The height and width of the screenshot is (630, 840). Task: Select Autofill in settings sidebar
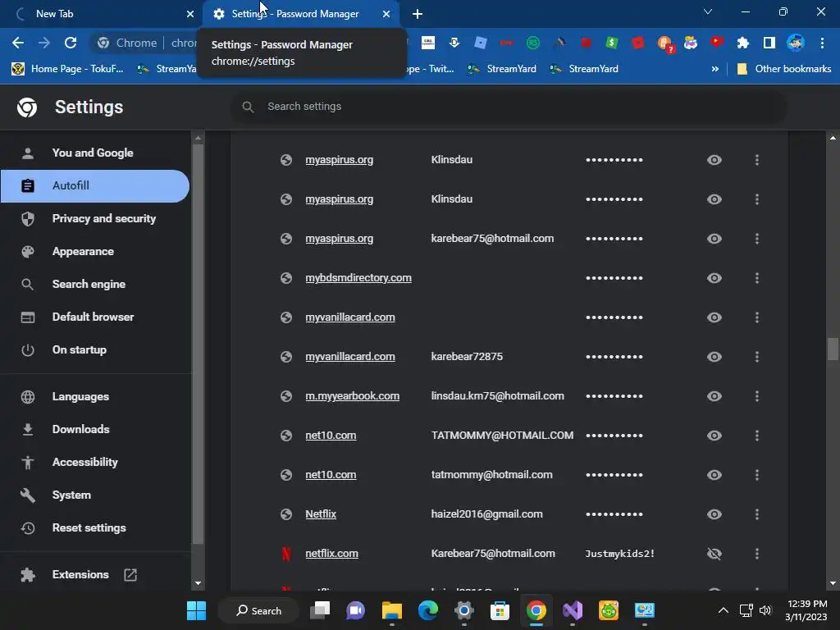point(95,186)
